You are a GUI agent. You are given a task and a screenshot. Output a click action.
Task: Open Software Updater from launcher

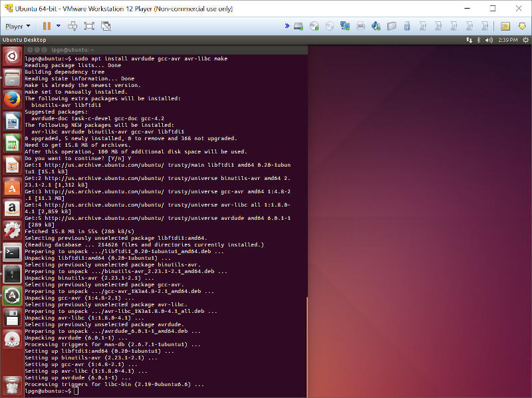[12, 296]
